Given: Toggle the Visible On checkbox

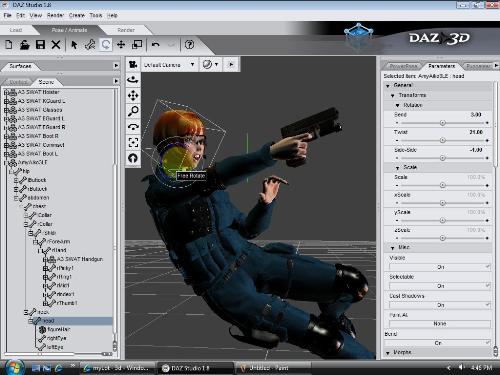Looking at the screenshot, I should coord(488,267).
